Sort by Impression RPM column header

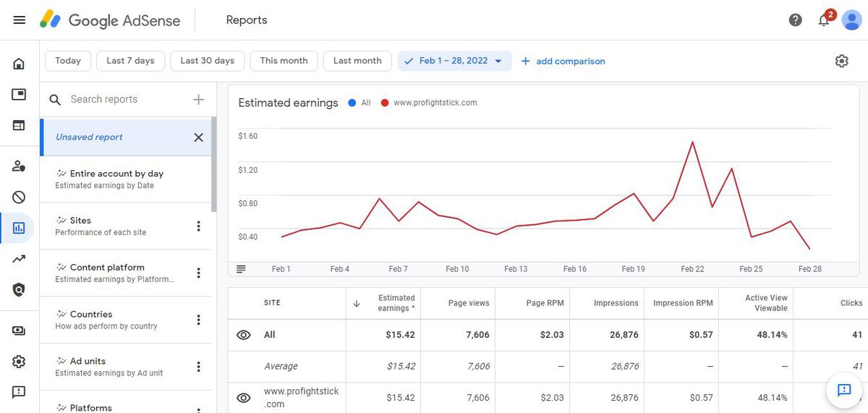(x=683, y=303)
